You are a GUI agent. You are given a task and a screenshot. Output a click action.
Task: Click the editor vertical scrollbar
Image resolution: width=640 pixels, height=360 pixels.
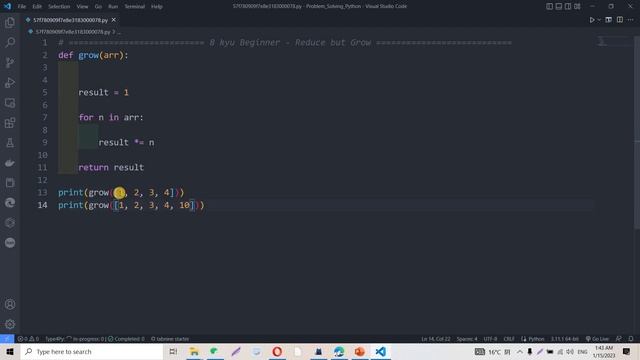637,133
